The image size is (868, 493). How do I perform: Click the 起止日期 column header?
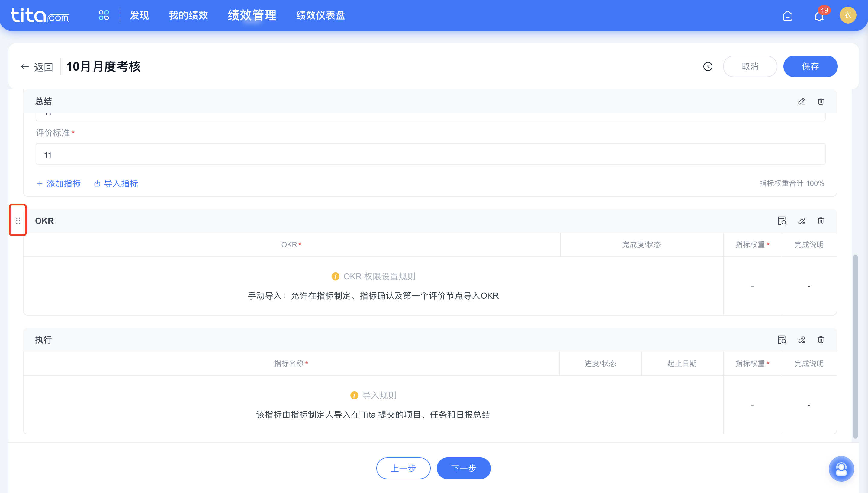pyautogui.click(x=682, y=363)
